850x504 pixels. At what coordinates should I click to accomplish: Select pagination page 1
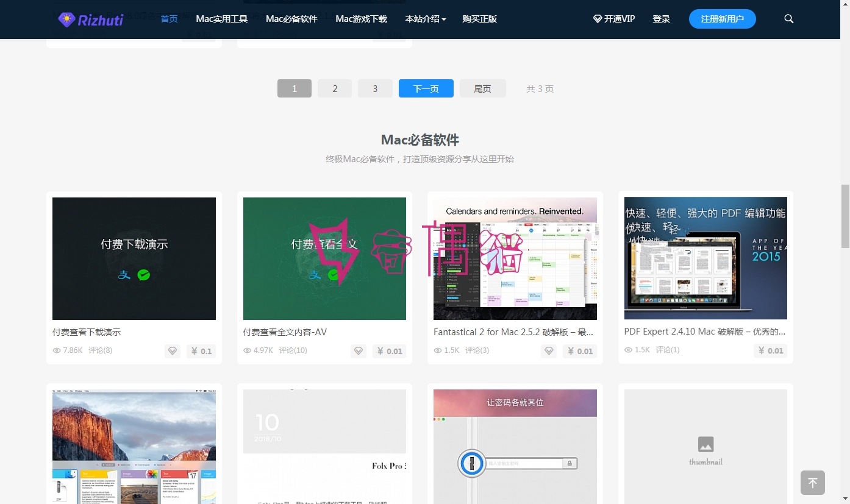click(295, 88)
